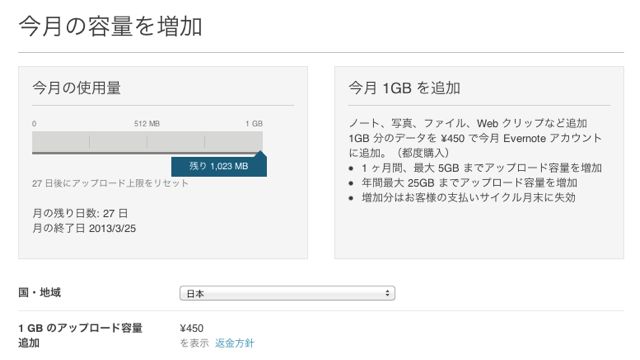Click the 0 marker on usage scale
Image resolution: width=640 pixels, height=360 pixels.
(34, 123)
